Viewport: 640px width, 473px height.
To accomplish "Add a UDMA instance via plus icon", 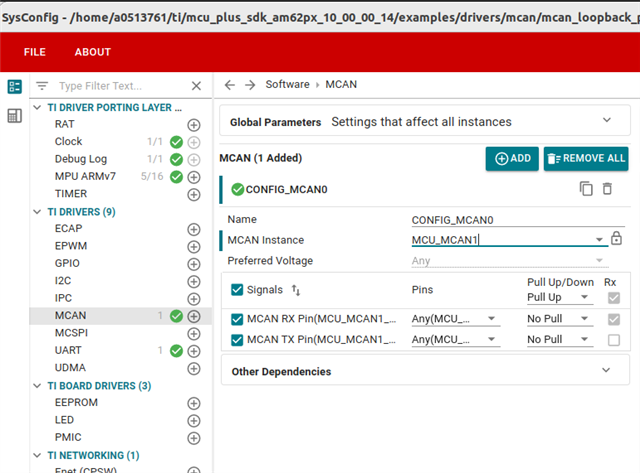I will [x=194, y=369].
